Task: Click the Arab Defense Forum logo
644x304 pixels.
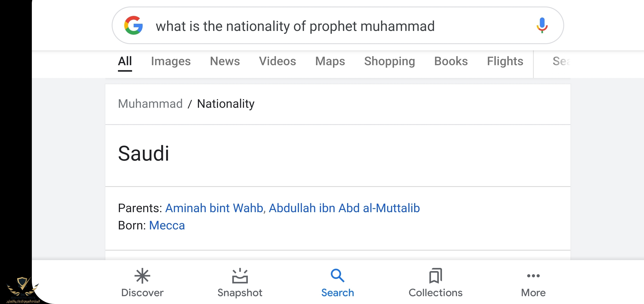Action: [22, 290]
